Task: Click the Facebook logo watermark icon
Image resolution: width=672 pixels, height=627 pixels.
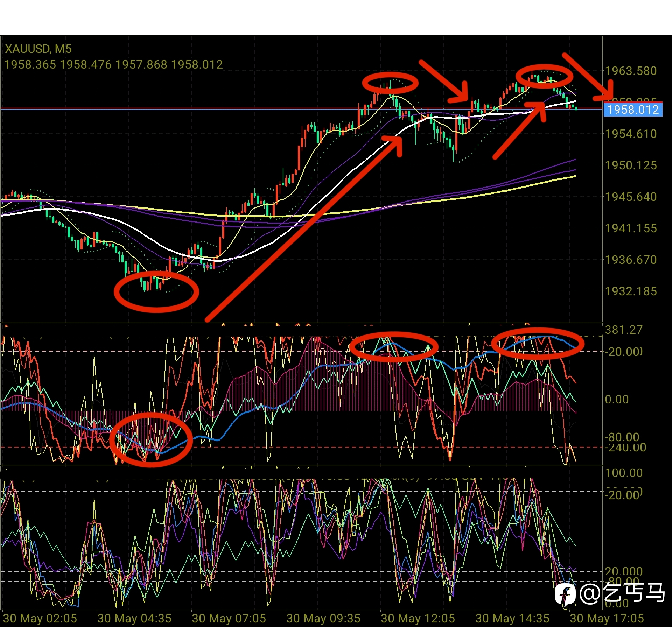Action: [x=565, y=594]
